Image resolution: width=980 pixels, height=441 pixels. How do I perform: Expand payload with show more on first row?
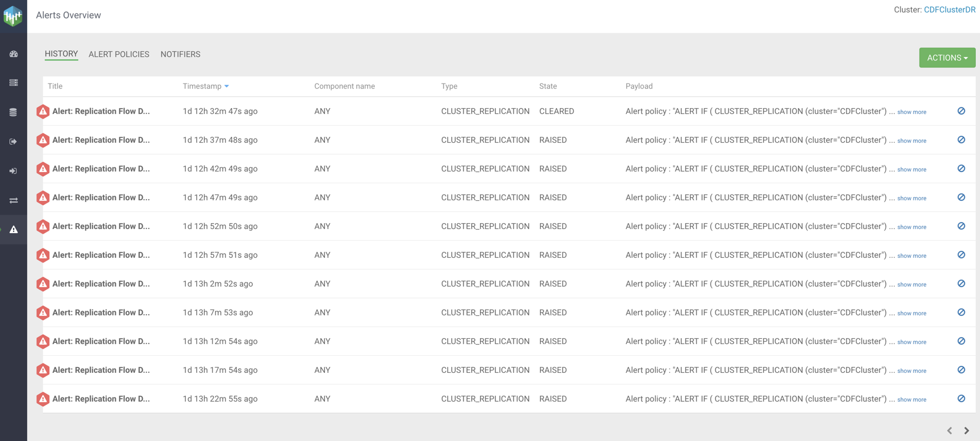click(911, 112)
